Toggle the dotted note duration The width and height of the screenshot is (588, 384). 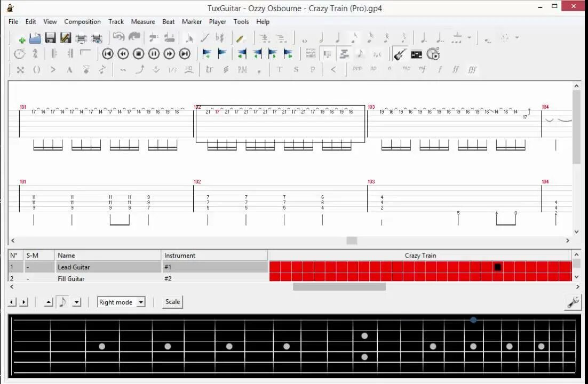tap(423, 38)
